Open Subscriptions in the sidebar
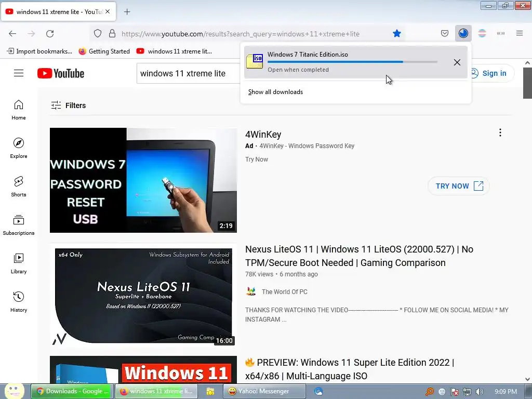The image size is (532, 399). pos(19,225)
